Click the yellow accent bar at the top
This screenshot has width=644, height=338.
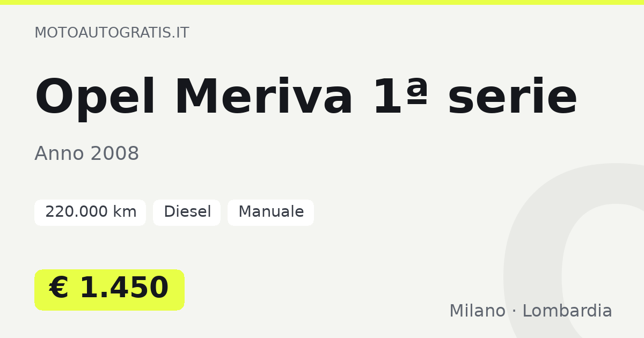[322, 2]
